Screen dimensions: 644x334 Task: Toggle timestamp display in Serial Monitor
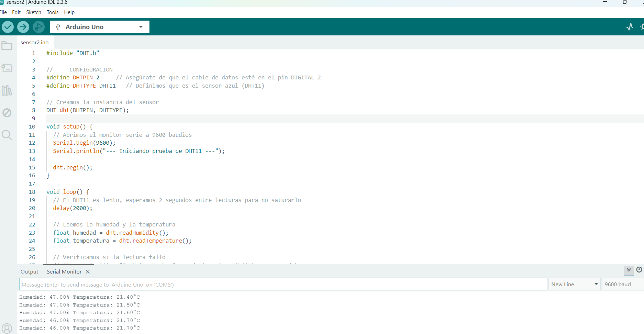639,270
